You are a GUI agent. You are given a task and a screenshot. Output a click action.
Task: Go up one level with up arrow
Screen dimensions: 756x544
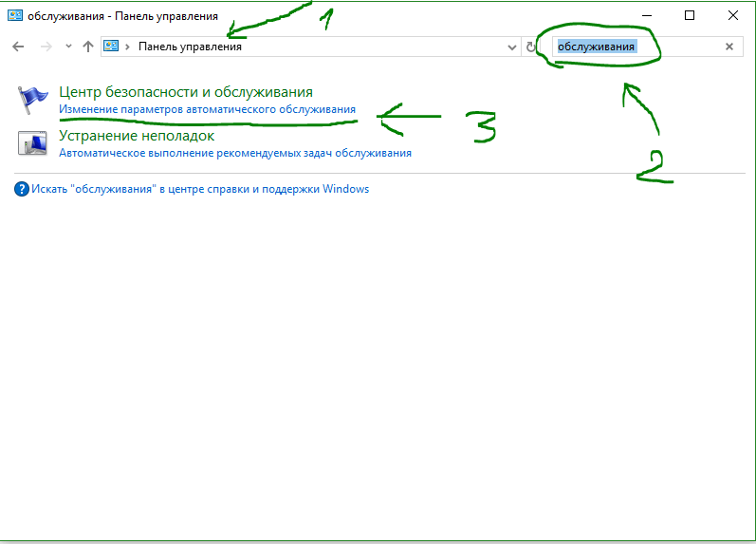(x=88, y=47)
